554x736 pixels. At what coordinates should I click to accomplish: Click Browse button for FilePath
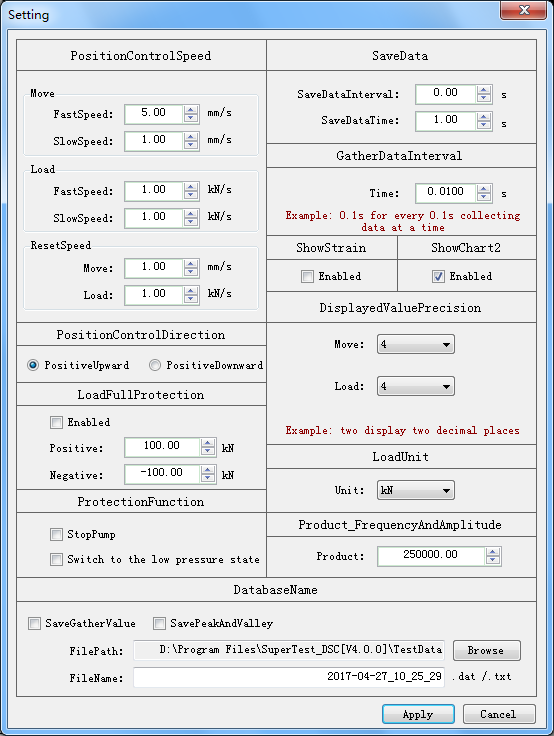click(487, 650)
